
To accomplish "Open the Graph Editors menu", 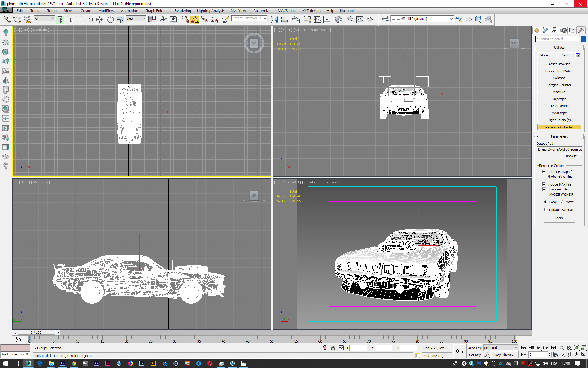I will (156, 11).
